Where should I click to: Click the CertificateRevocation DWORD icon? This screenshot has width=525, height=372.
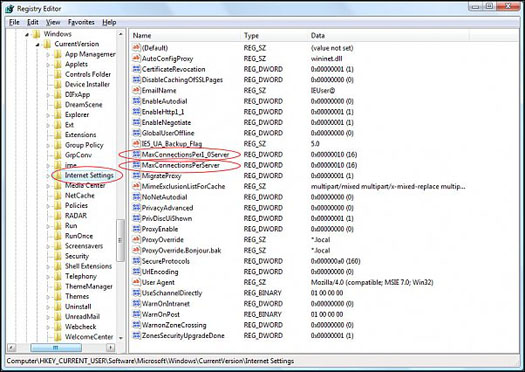pos(136,69)
